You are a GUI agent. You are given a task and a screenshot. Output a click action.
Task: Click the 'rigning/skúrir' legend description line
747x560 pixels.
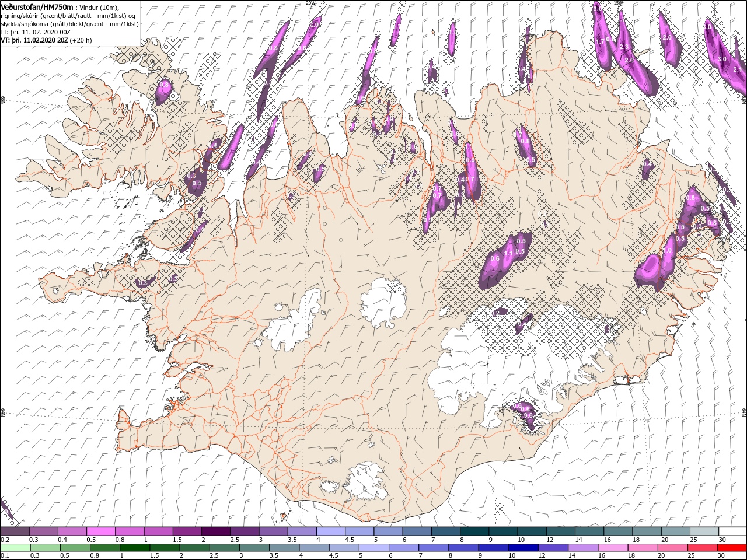coord(68,16)
